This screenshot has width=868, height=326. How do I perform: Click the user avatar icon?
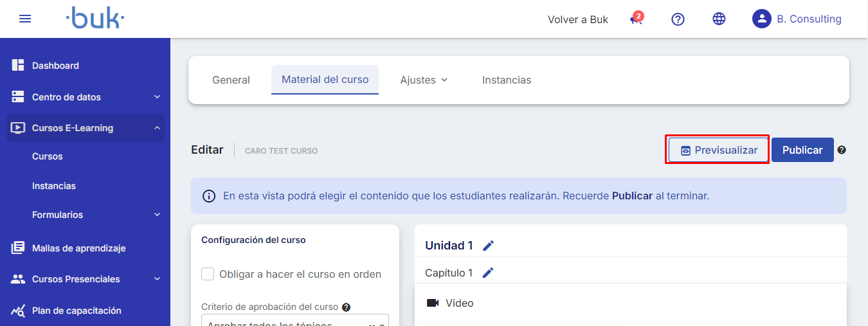coord(761,19)
